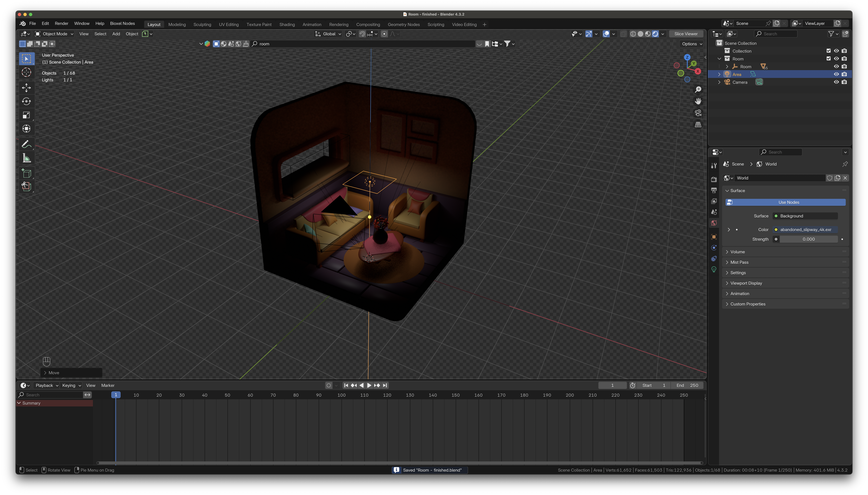Open the Object properties tab
The width and height of the screenshot is (868, 495).
[714, 237]
